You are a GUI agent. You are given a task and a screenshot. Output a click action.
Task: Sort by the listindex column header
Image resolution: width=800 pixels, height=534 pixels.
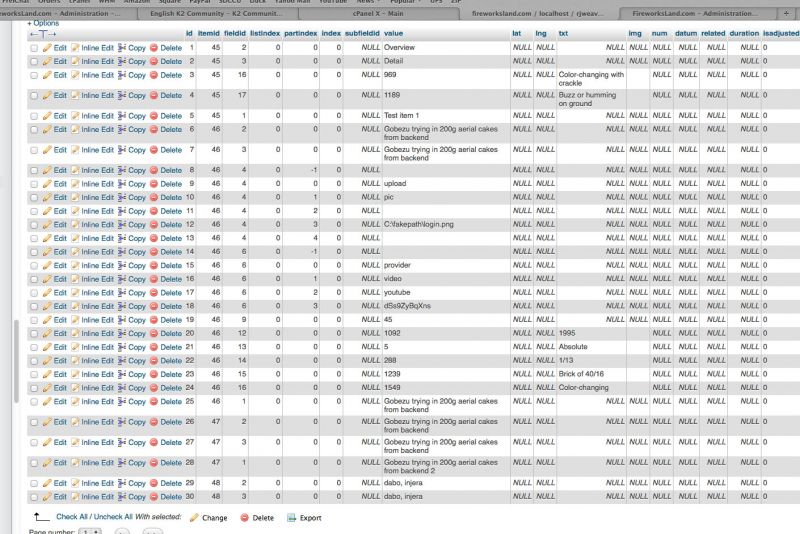pos(265,33)
